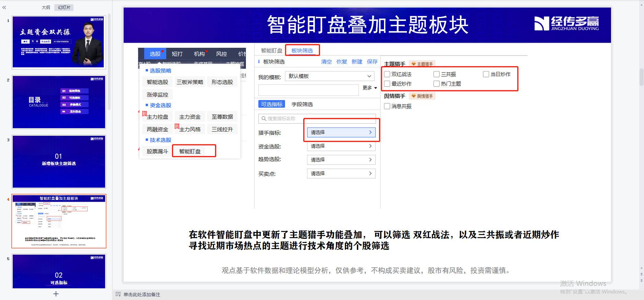Check the 消息共振 checkbox
644x300 pixels.
(x=387, y=106)
